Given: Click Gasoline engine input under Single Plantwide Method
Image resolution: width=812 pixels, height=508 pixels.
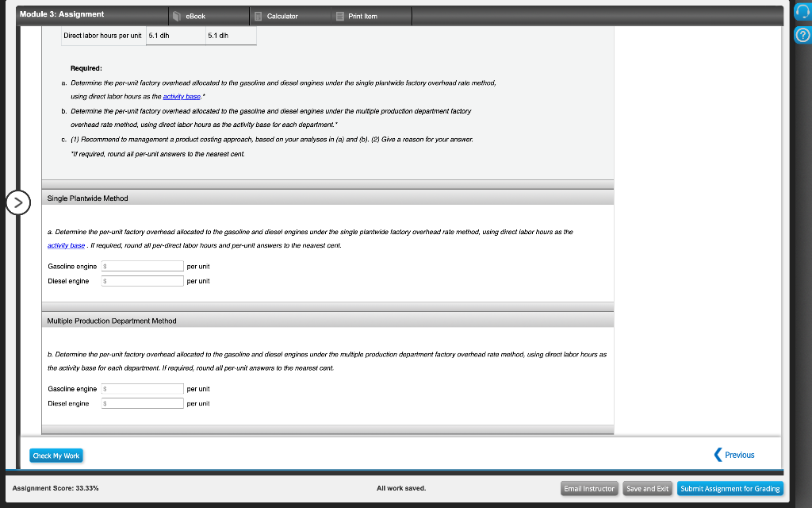Looking at the screenshot, I should coord(141,265).
